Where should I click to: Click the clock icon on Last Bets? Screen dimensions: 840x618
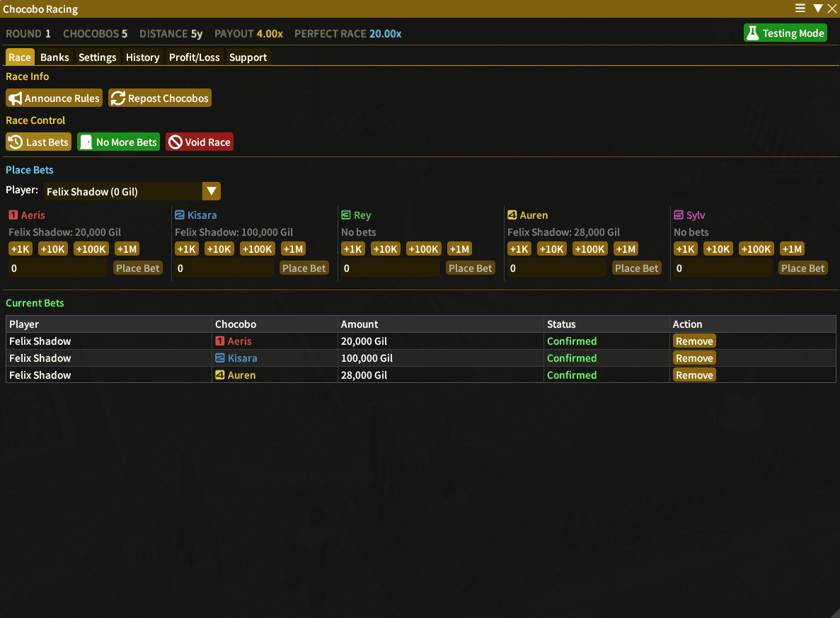pyautogui.click(x=16, y=142)
